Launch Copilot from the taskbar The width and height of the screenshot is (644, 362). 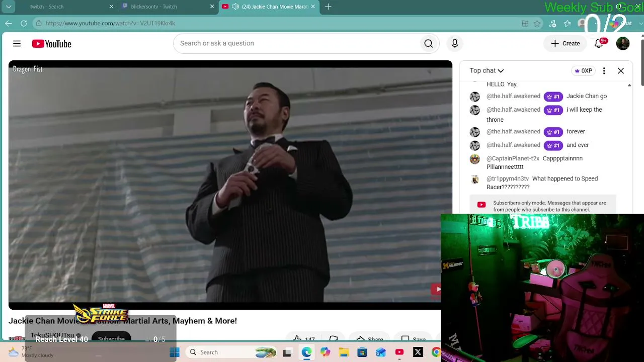click(325, 352)
